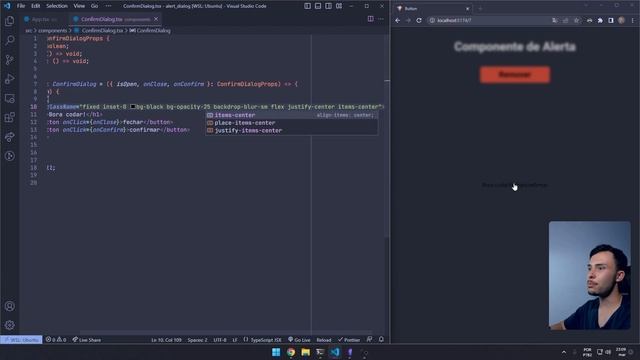Open File Explorer from the taskbar
The height and width of the screenshot is (360, 640).
(x=305, y=352)
